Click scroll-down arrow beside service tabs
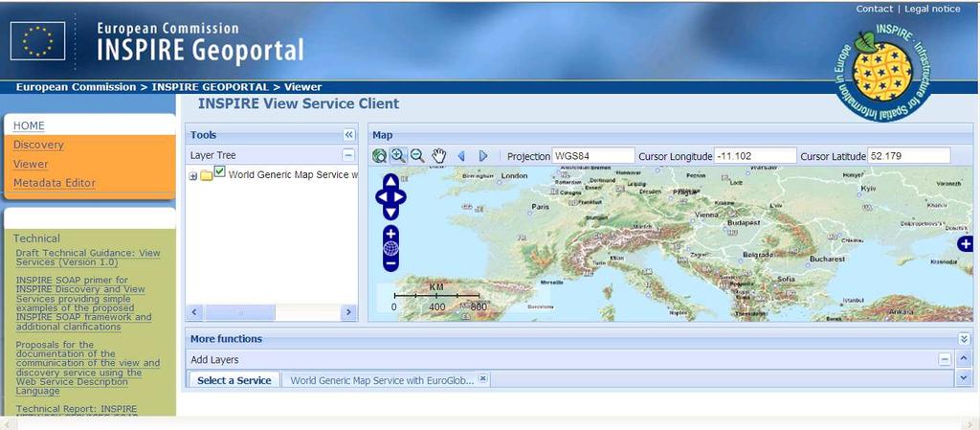The width and height of the screenshot is (980, 430). [x=963, y=378]
